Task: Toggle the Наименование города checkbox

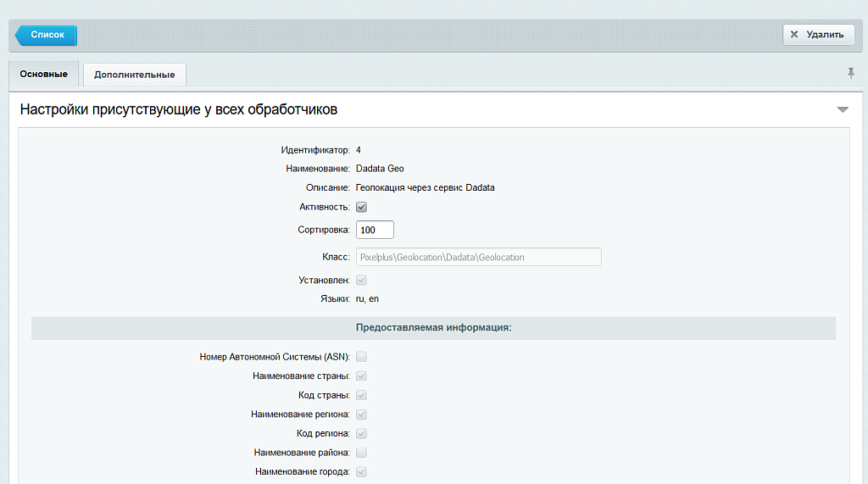Action: coord(361,472)
